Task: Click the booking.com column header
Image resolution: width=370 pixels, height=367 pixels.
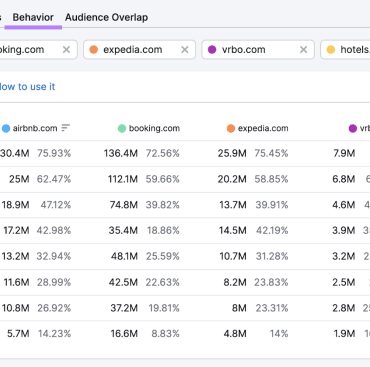Action: pyautogui.click(x=154, y=128)
